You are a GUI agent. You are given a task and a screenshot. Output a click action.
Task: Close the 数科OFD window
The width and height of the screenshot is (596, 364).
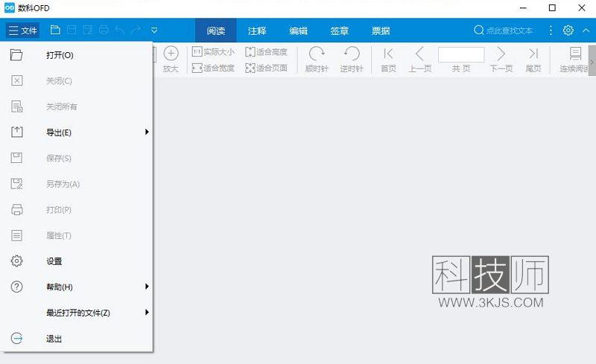coord(582,8)
